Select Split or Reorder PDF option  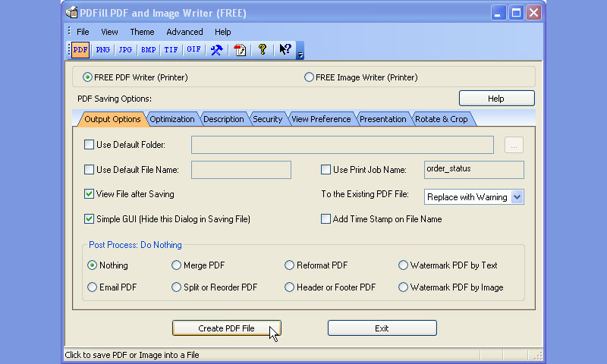point(176,287)
